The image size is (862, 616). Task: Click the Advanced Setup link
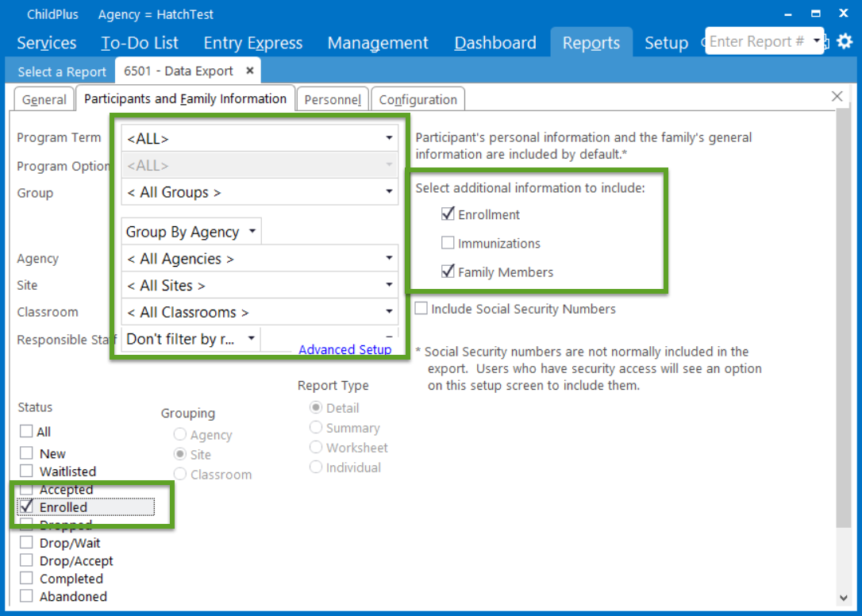coord(344,349)
